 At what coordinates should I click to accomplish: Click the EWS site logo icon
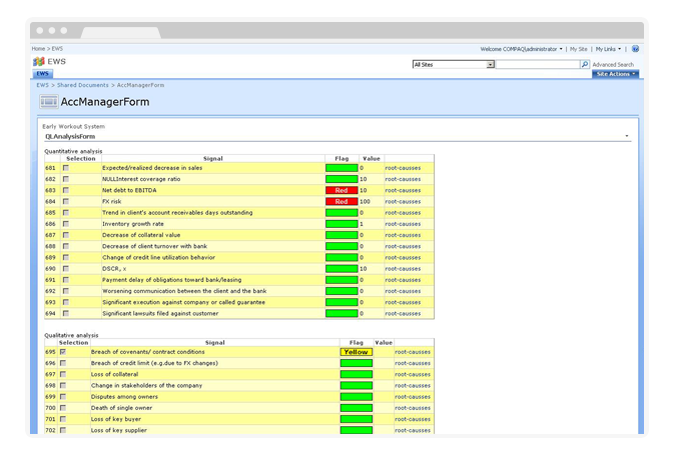click(x=39, y=61)
